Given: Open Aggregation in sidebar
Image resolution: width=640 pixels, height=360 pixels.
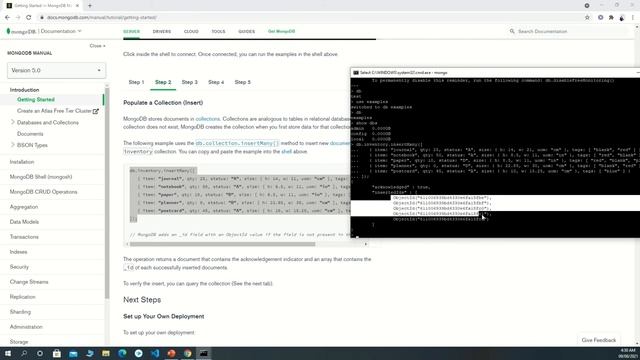Looking at the screenshot, I should pos(24,207).
